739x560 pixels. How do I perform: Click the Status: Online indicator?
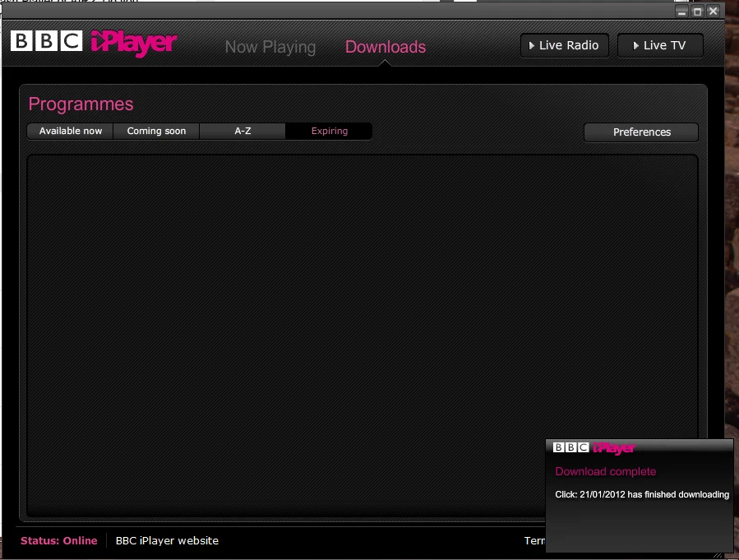click(59, 540)
